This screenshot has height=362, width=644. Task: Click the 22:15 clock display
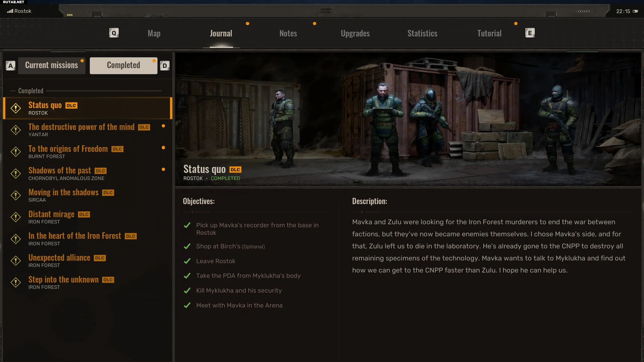[623, 11]
